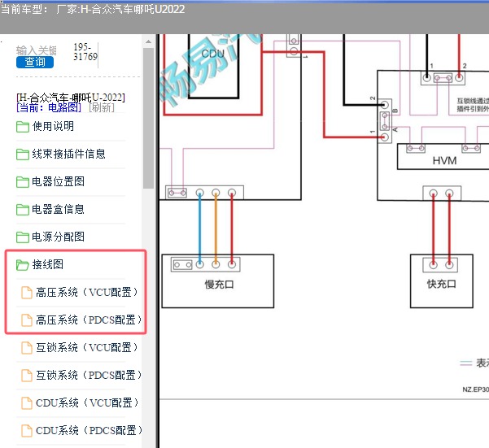This screenshot has width=489, height=448.
Task: Open the 电器盒信息 folder
Action: coord(59,209)
